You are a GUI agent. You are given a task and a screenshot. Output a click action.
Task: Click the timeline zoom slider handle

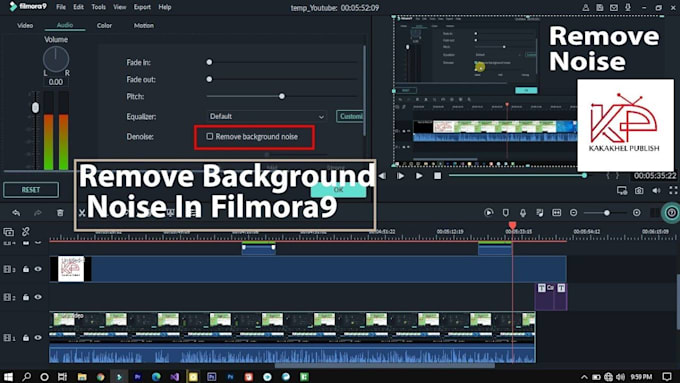click(607, 213)
